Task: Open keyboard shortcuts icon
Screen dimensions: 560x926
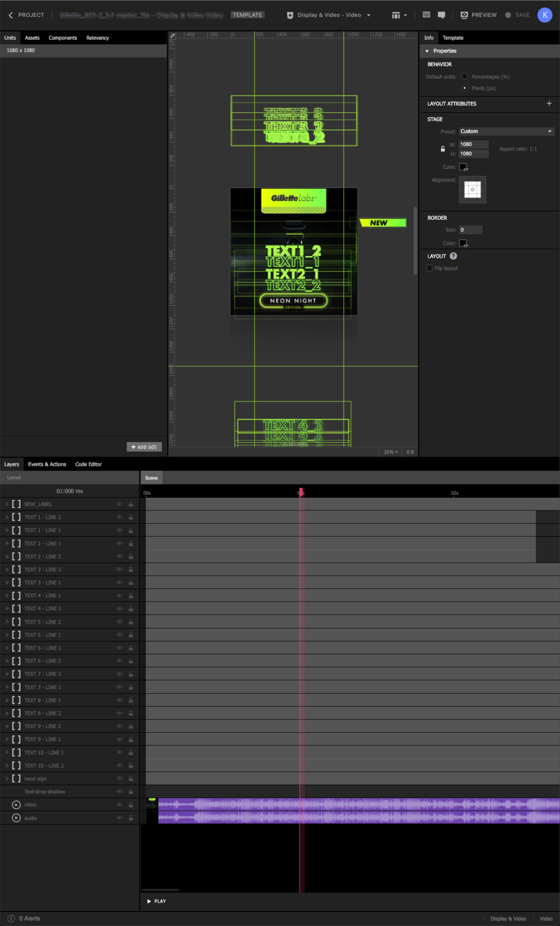Action: (426, 15)
